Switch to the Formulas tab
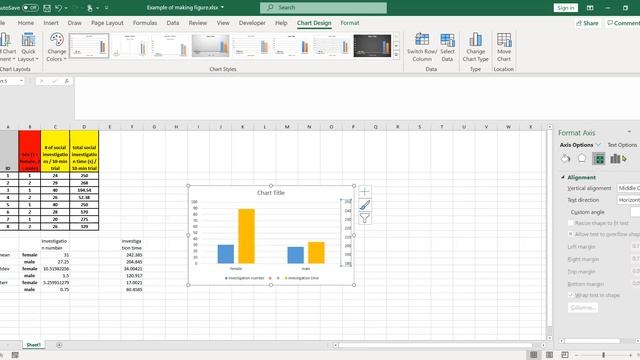The height and width of the screenshot is (360, 640). [145, 23]
